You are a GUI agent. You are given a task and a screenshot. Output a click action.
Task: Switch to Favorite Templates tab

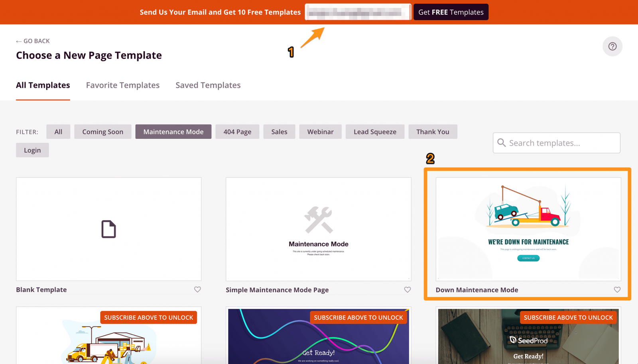point(122,85)
